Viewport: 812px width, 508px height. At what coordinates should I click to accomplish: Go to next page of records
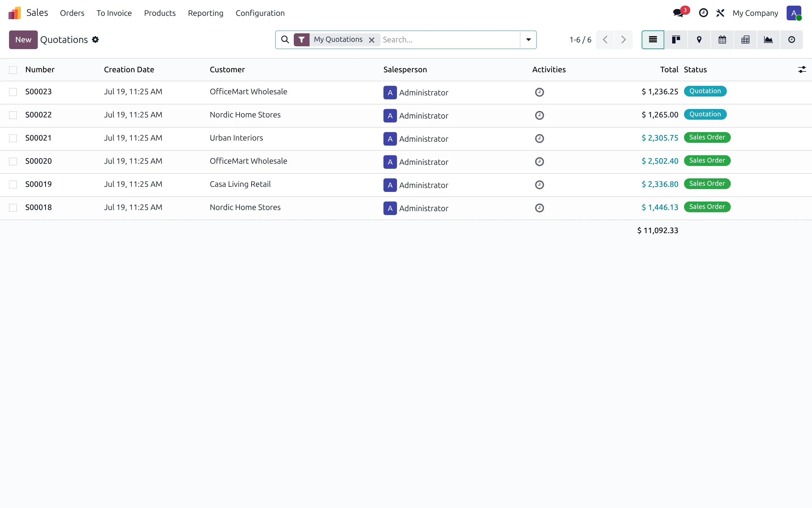tap(623, 40)
